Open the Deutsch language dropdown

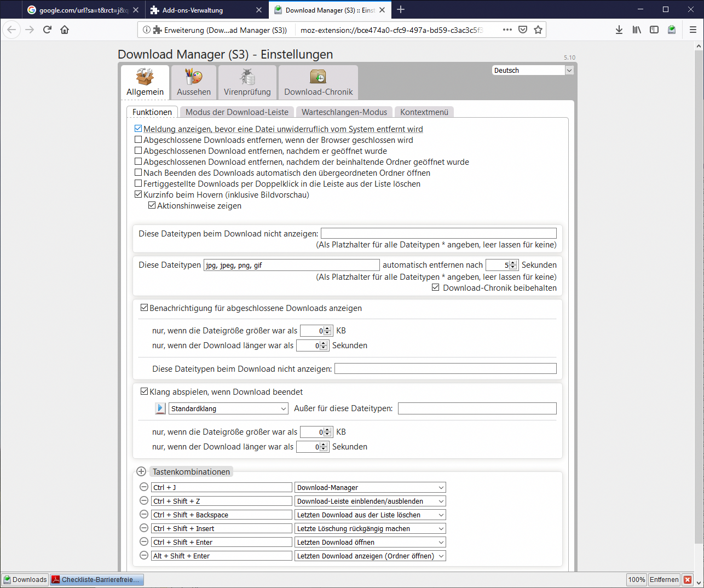pyautogui.click(x=532, y=70)
